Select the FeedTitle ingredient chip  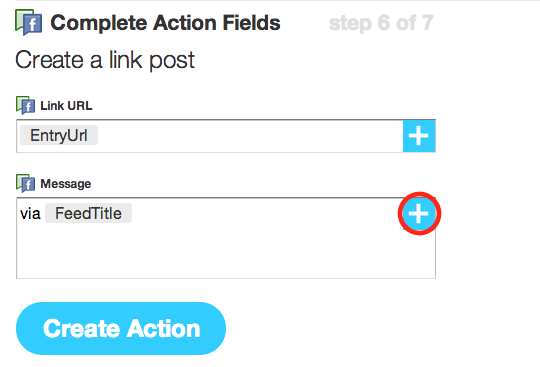(89, 213)
